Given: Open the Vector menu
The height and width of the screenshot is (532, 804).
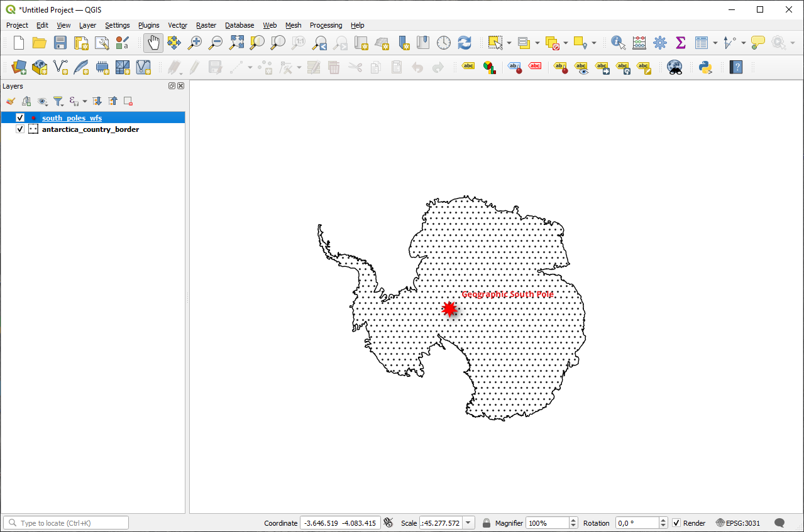Looking at the screenshot, I should 177,25.
